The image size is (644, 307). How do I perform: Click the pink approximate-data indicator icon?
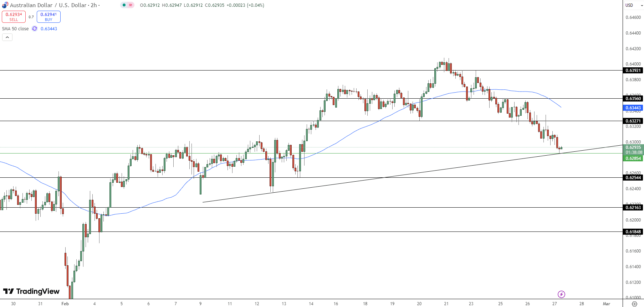(131, 5)
